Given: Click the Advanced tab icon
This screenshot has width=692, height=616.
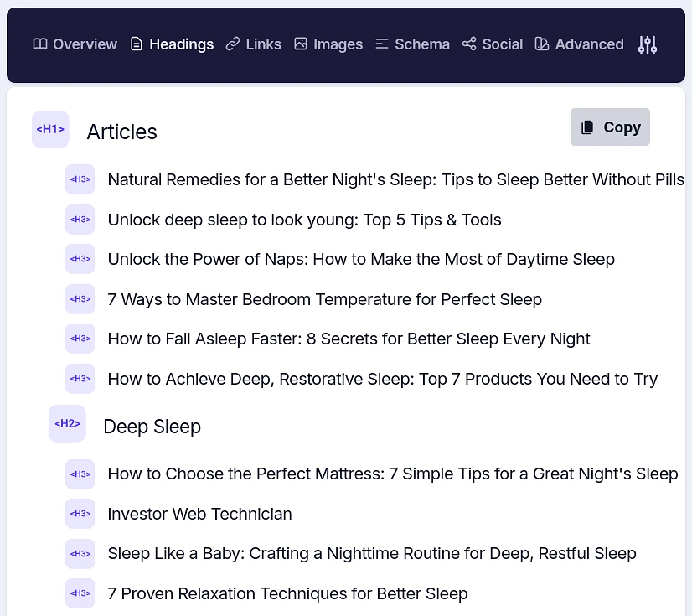Looking at the screenshot, I should tap(541, 44).
